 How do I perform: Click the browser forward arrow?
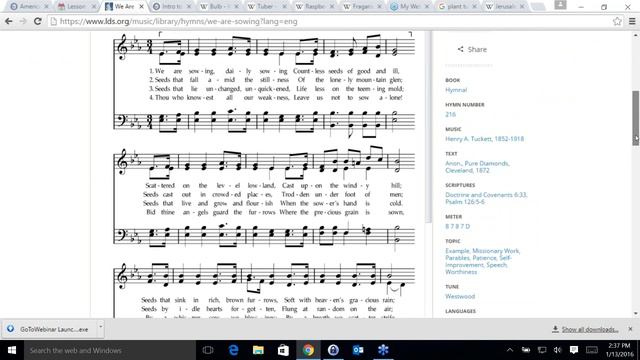23,21
